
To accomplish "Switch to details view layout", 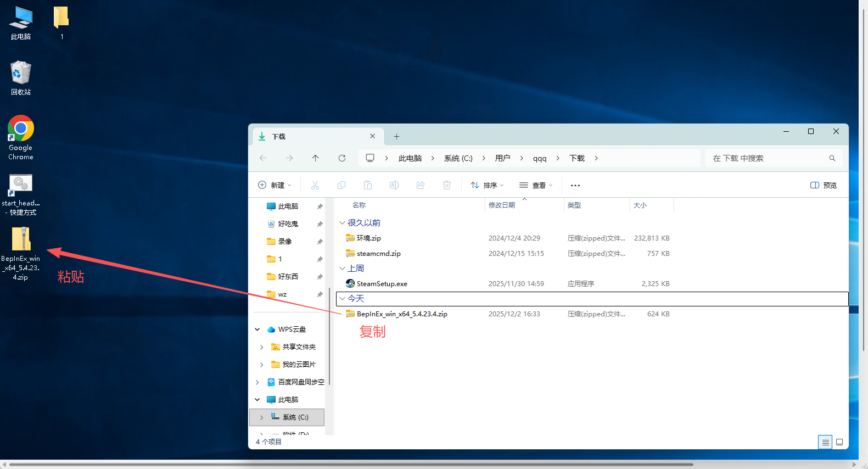I will pyautogui.click(x=825, y=442).
